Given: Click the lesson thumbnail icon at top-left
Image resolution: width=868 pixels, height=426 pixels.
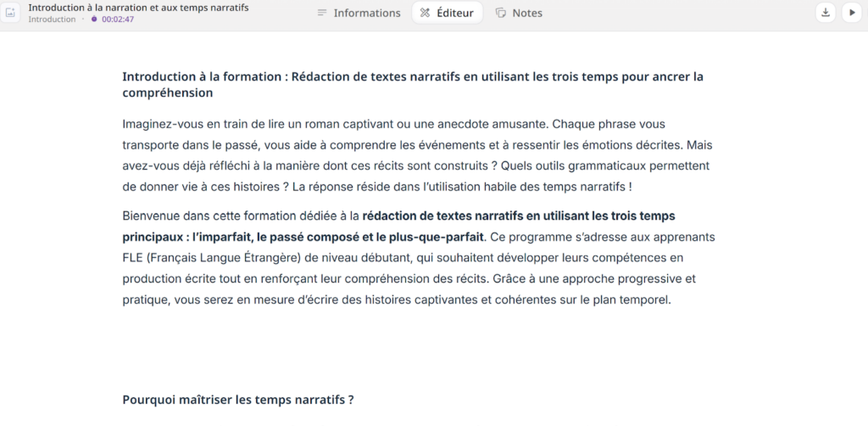Looking at the screenshot, I should 12,13.
